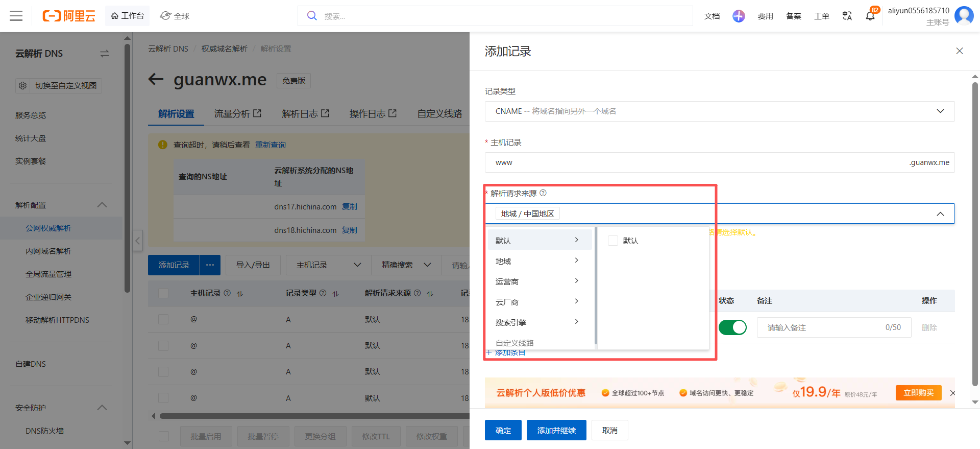Open the user avatar menu
This screenshot has height=449, width=980.
click(964, 15)
